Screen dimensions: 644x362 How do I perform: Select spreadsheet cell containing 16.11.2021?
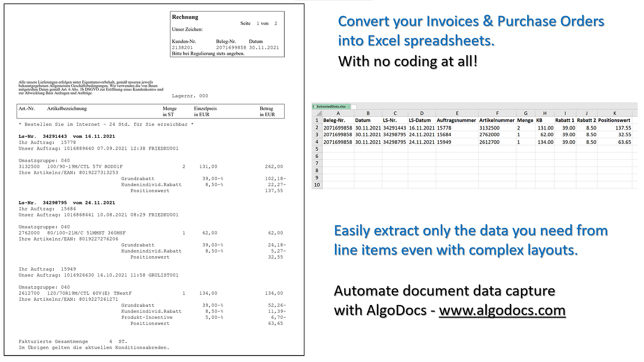[422, 128]
